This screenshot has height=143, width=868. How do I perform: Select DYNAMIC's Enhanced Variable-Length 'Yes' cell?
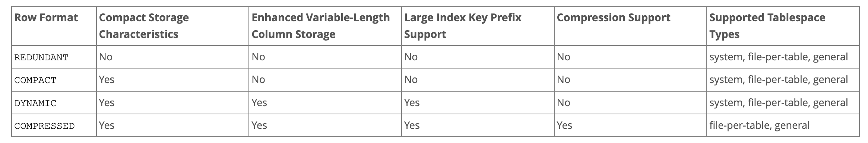pos(325,102)
